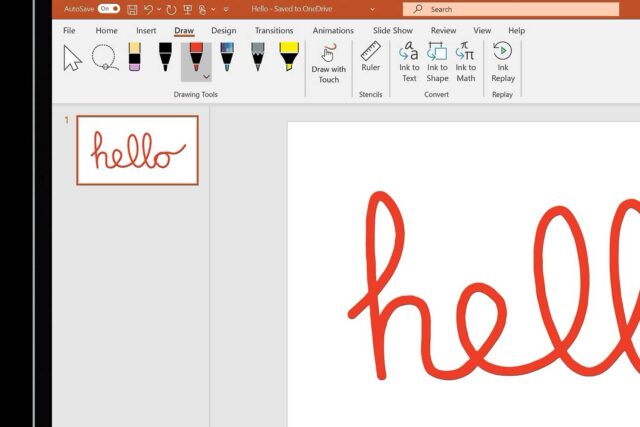Open touch/mouse mode dropdown arrow
The width and height of the screenshot is (640, 427).
(x=213, y=9)
